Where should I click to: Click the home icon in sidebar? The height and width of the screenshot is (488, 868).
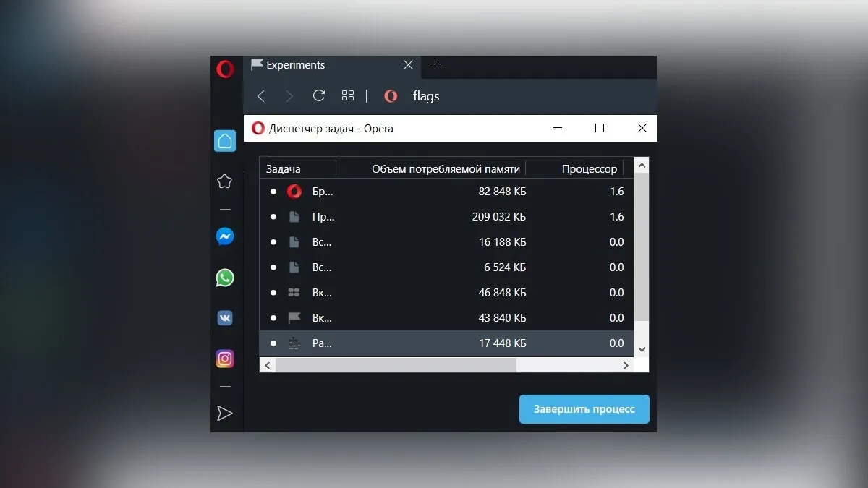point(225,141)
